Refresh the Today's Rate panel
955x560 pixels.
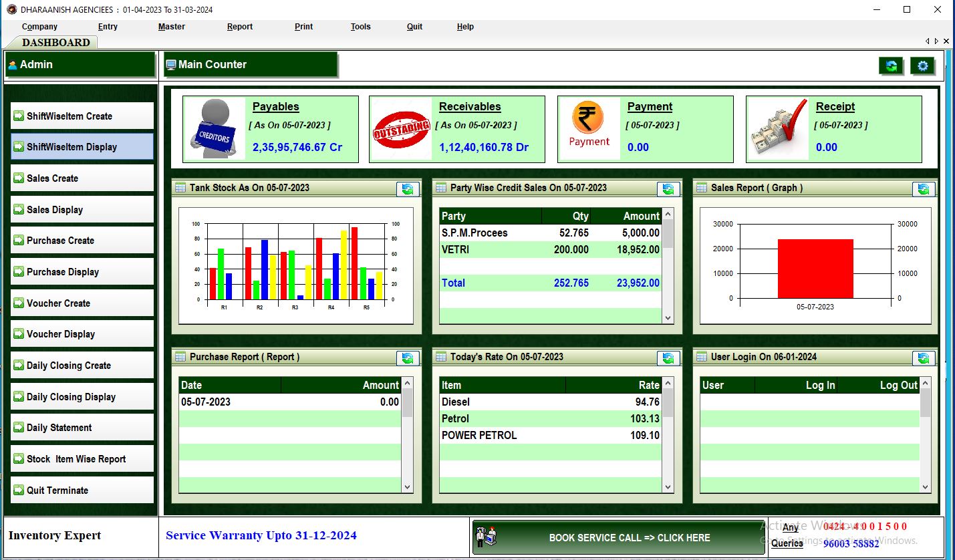[x=668, y=358]
